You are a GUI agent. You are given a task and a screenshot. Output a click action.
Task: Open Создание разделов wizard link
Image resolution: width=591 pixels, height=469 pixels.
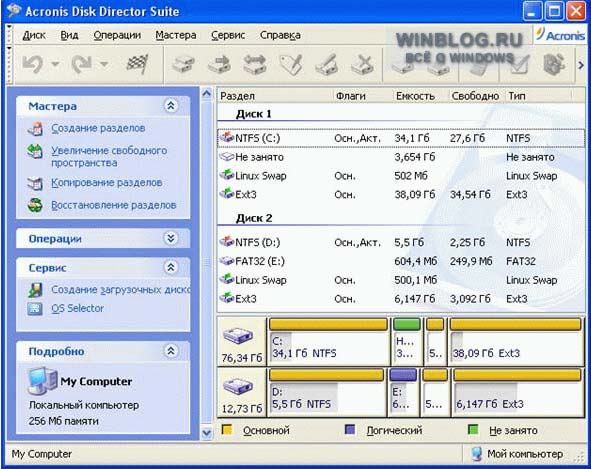point(98,128)
